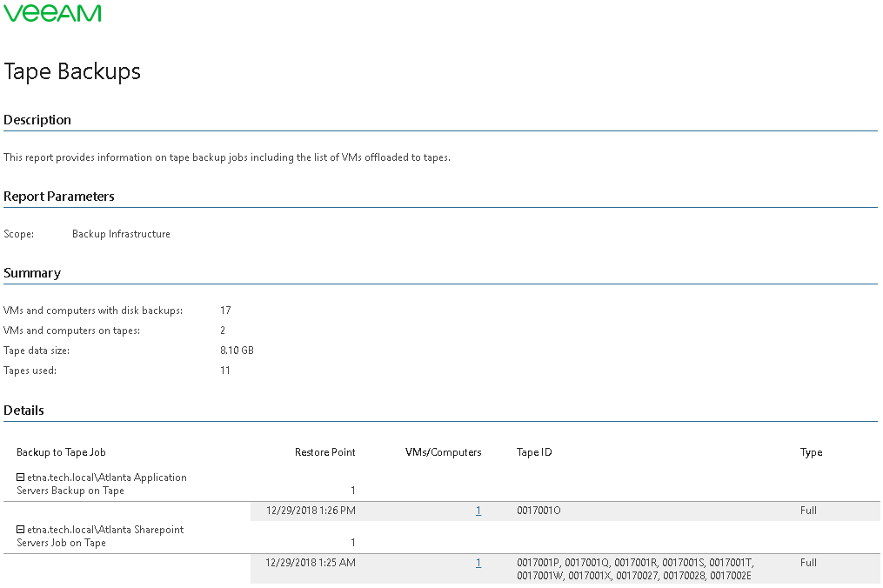
Task: Click the VMs and computers on tapes label
Action: [x=71, y=331]
